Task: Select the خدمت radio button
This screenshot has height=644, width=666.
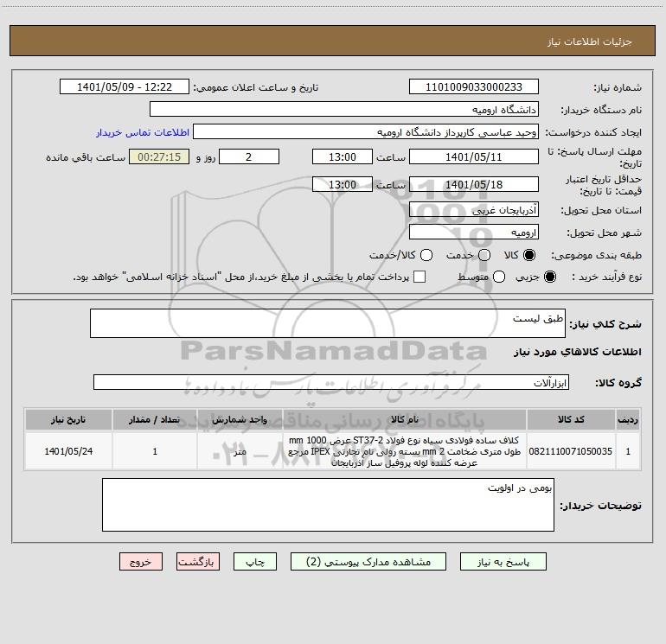Action: [x=484, y=255]
